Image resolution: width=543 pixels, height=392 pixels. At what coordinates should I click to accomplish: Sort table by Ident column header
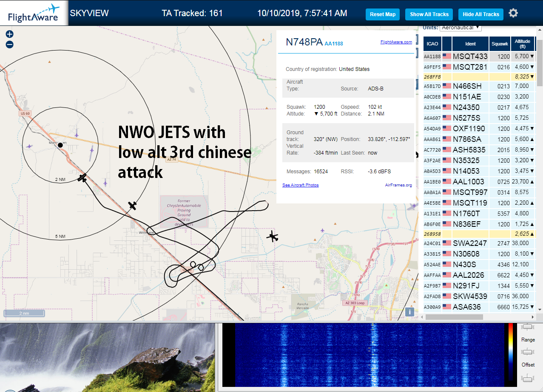(471, 43)
